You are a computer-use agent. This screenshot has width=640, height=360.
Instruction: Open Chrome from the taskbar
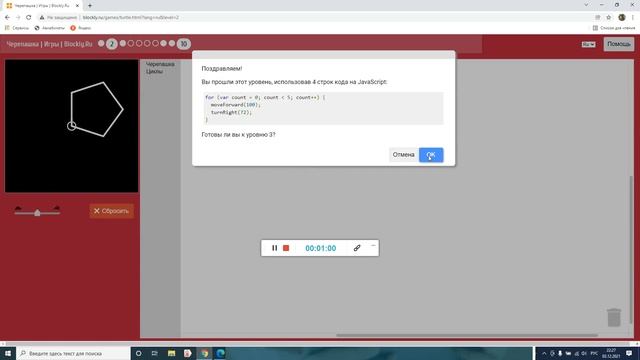point(204,353)
